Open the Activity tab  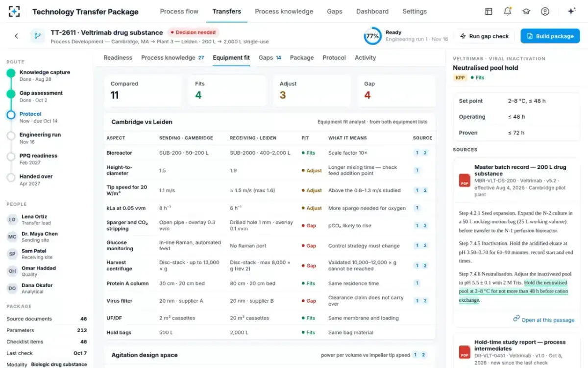(x=365, y=57)
